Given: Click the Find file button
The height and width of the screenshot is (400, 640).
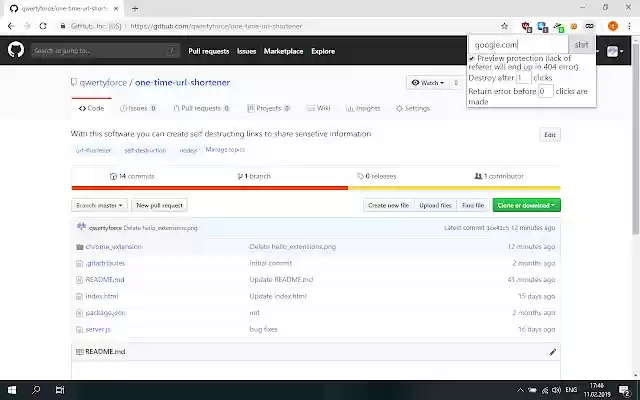Looking at the screenshot, I should [473, 205].
